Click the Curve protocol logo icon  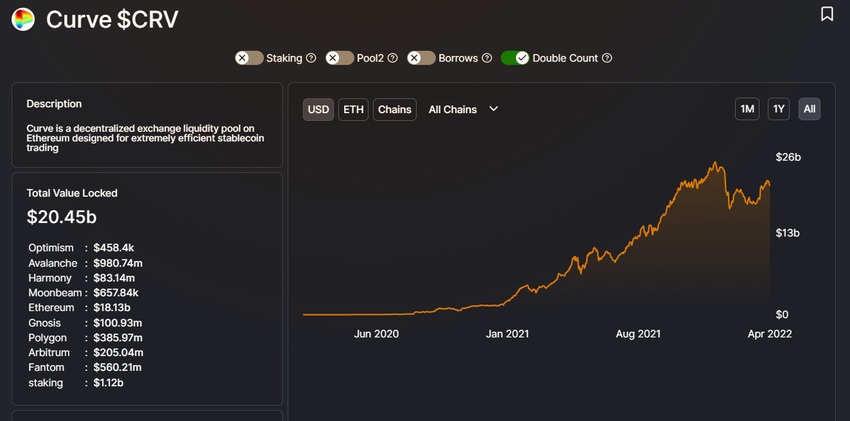tap(23, 20)
